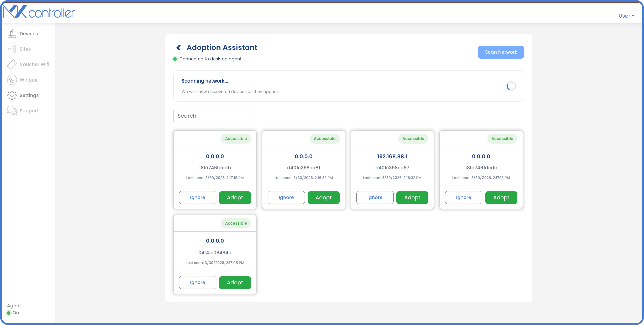
Task: Click the Accessible badge on 192.168.88.1 card
Action: [413, 138]
